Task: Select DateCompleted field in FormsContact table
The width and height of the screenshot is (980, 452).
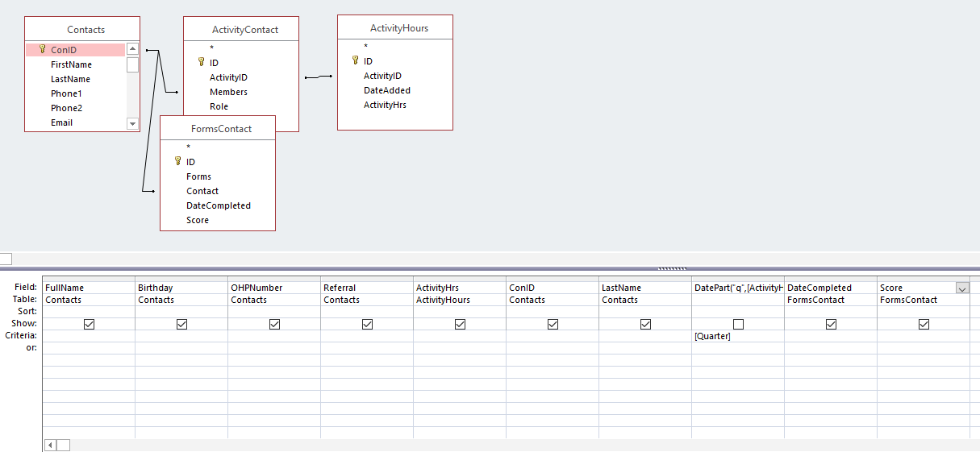Action: click(x=218, y=205)
